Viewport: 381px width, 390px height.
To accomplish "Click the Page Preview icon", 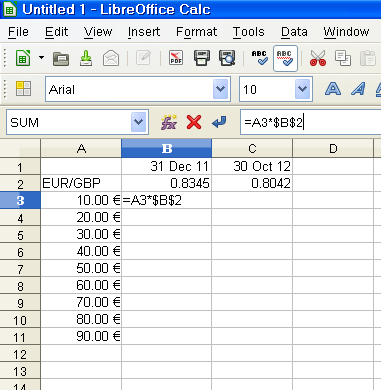I will click(227, 58).
